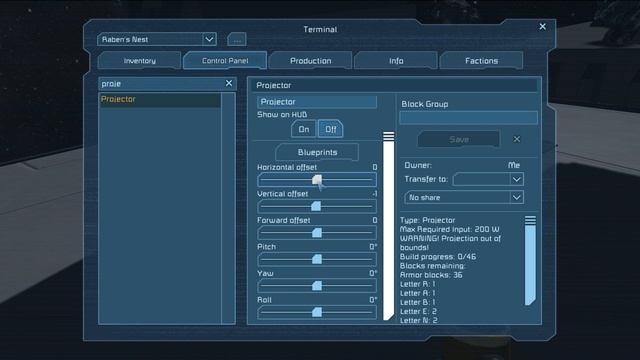
Task: Remove the block group with X icon
Action: [517, 139]
